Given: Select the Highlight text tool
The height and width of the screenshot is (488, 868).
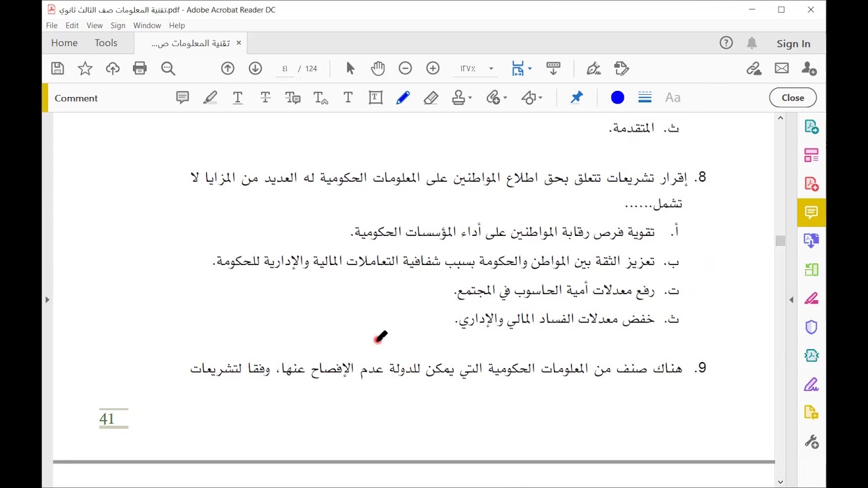Looking at the screenshot, I should 210,98.
